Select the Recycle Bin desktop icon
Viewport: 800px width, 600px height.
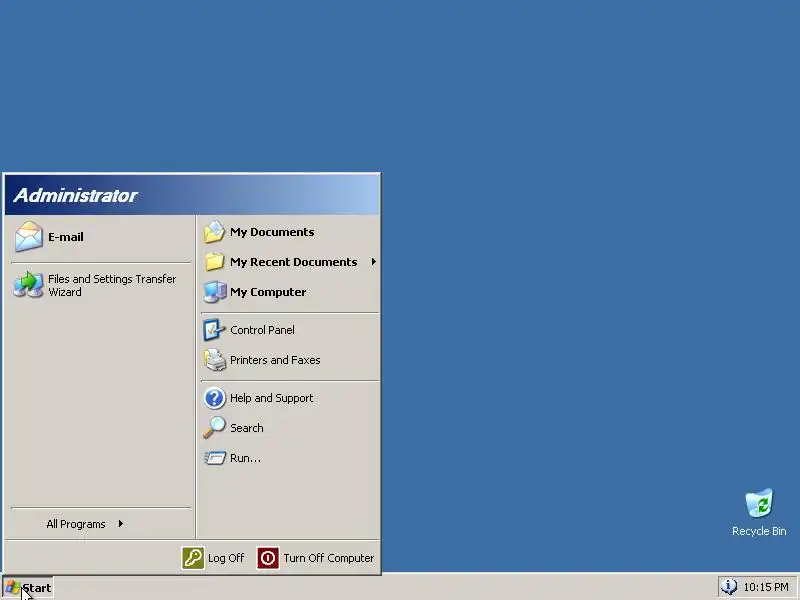click(759, 504)
